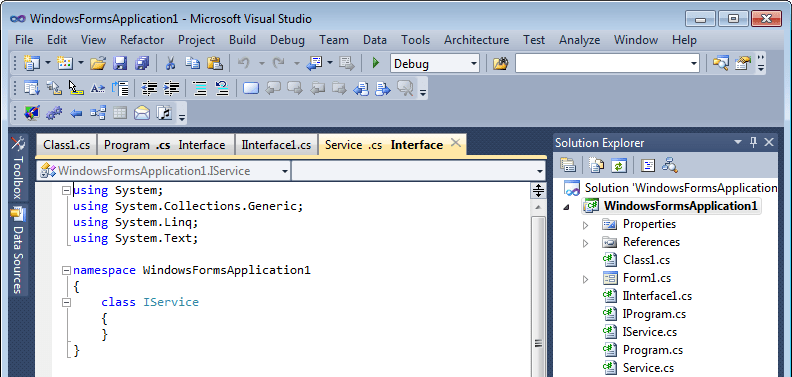The image size is (792, 377).
Task: Click the envelope icon in third toolbar
Action: (x=142, y=113)
